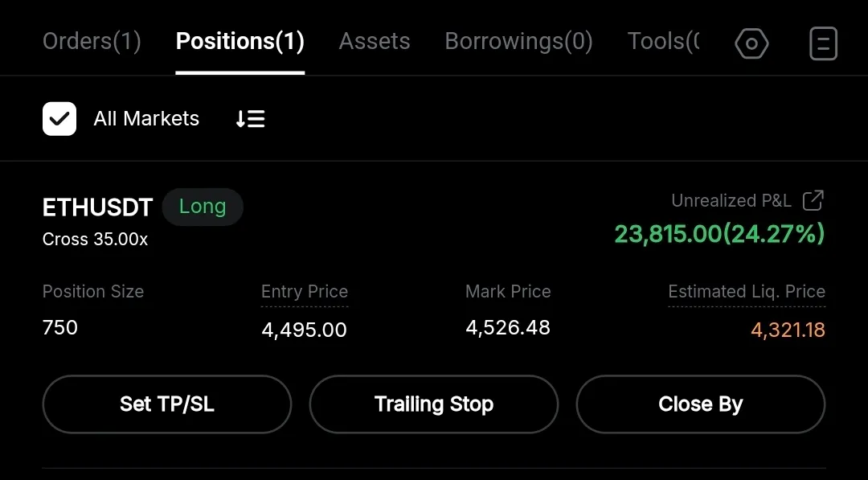This screenshot has height=480, width=868.
Task: Click the sort list icon
Action: 250,119
